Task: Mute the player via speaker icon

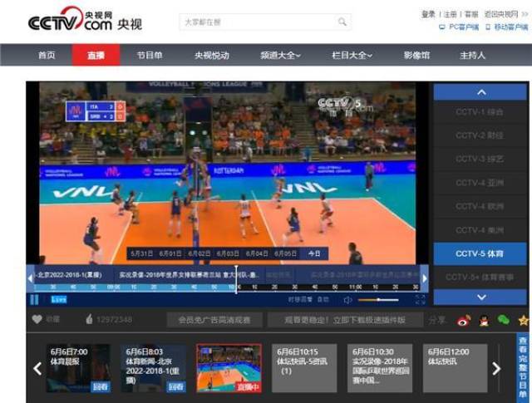Action: point(347,300)
